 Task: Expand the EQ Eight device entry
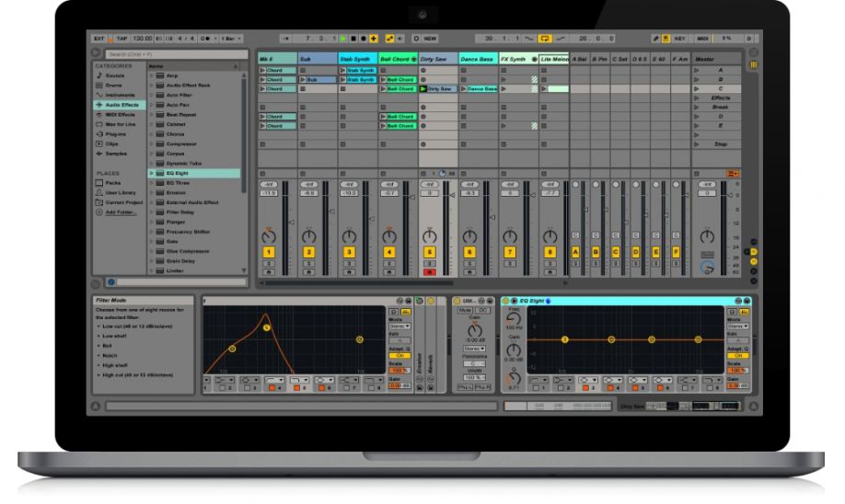tap(152, 173)
